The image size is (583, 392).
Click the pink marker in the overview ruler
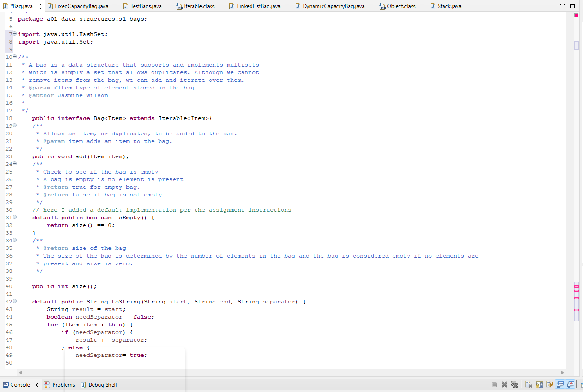click(x=576, y=15)
